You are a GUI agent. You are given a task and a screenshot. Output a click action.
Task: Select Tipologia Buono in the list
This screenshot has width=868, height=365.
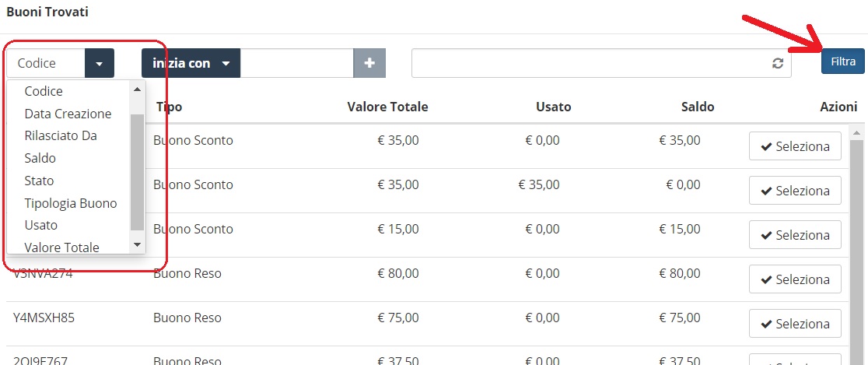[x=71, y=203]
